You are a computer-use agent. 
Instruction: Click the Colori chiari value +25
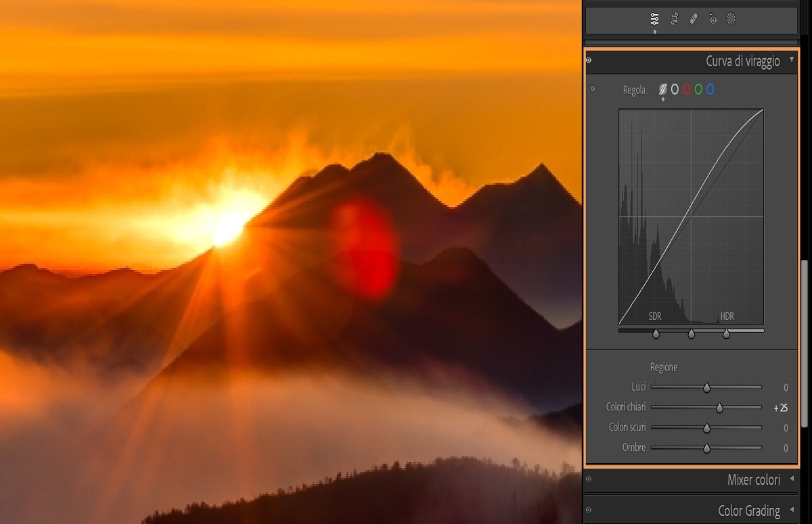[781, 408]
